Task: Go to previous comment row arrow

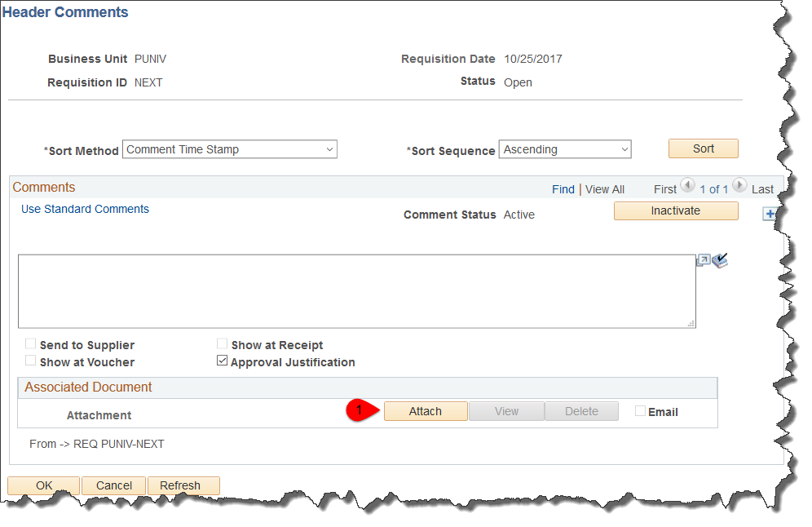Action: [687, 186]
